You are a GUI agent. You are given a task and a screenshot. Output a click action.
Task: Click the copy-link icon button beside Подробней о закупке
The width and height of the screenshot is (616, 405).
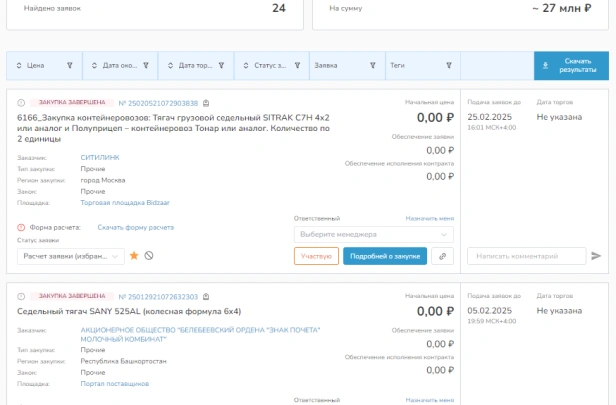point(442,256)
